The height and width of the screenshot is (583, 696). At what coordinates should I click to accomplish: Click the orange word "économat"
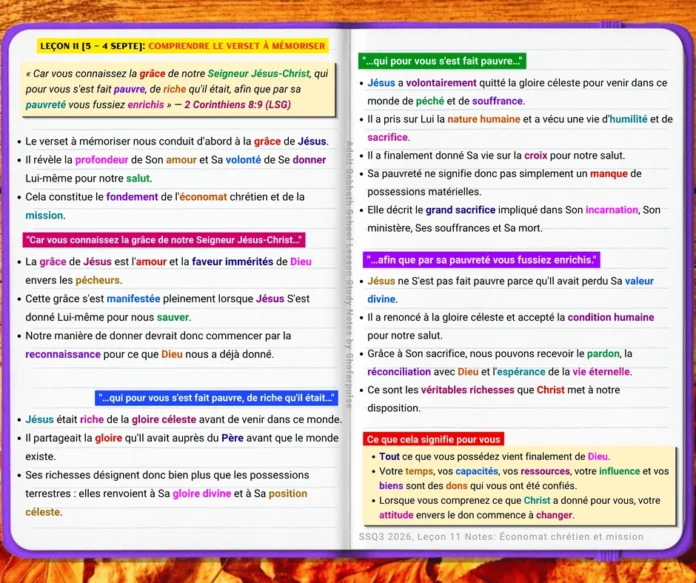click(x=203, y=197)
